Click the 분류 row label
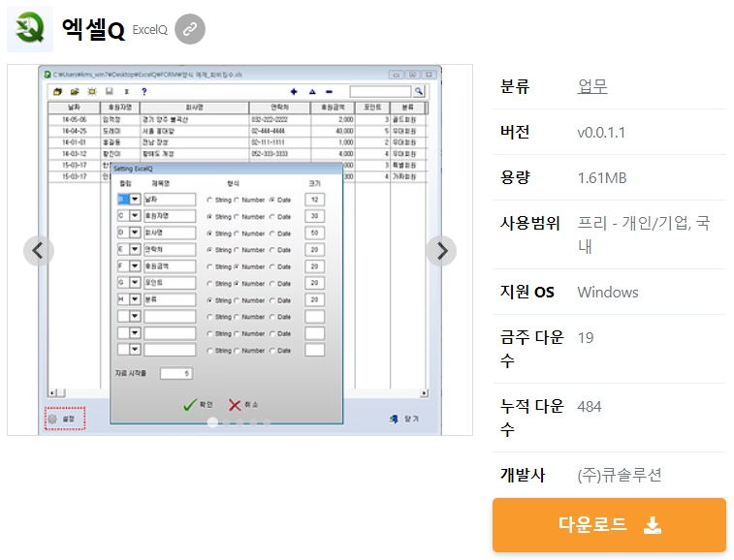Screen dimensions: 734x560 (515, 86)
